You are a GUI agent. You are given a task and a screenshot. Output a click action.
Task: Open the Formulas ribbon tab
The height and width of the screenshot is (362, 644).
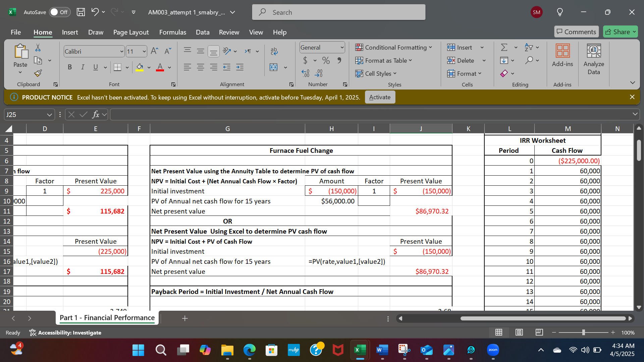[172, 32]
